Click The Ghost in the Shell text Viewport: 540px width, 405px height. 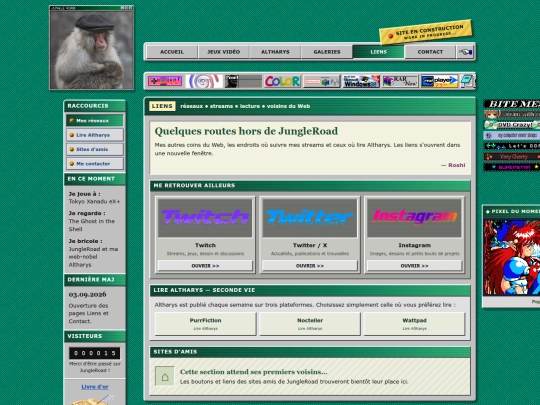pyautogui.click(x=92, y=225)
